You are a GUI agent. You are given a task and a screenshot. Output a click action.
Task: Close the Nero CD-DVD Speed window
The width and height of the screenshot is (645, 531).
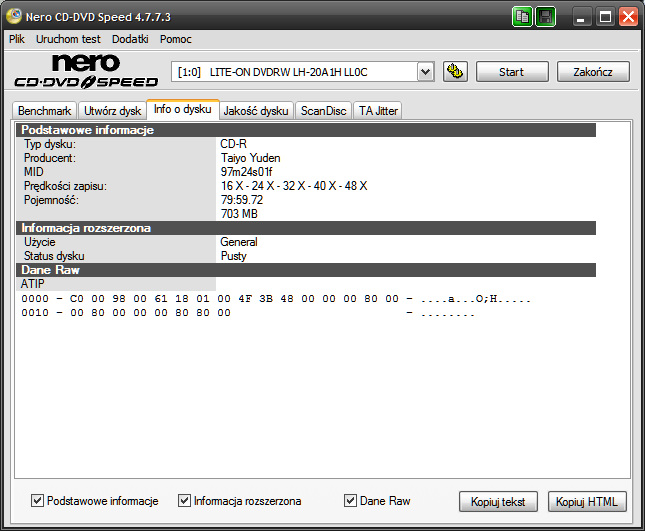[x=629, y=17]
